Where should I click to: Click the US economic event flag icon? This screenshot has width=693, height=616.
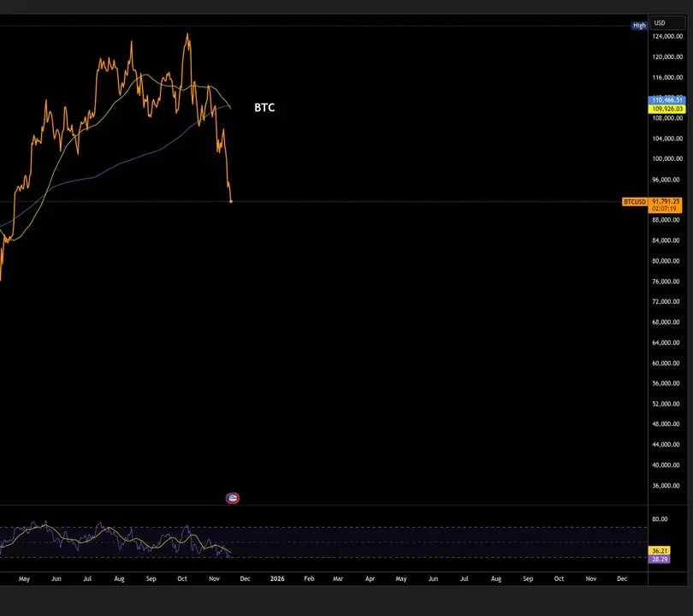[233, 498]
